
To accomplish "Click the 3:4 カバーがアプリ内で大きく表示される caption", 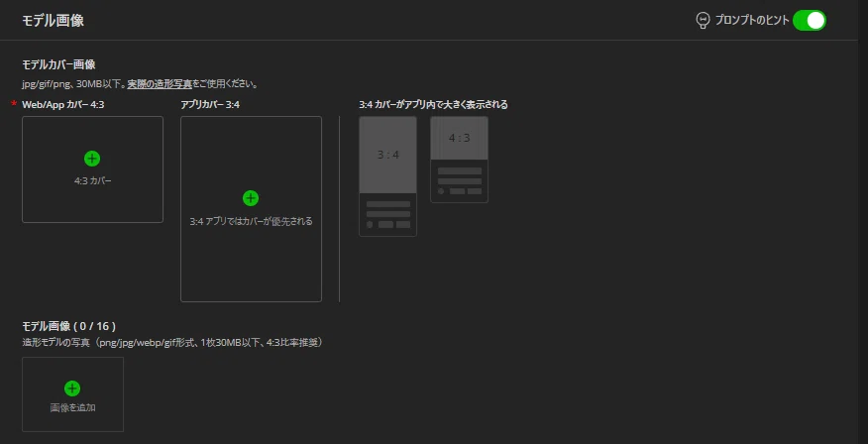I will (x=433, y=105).
